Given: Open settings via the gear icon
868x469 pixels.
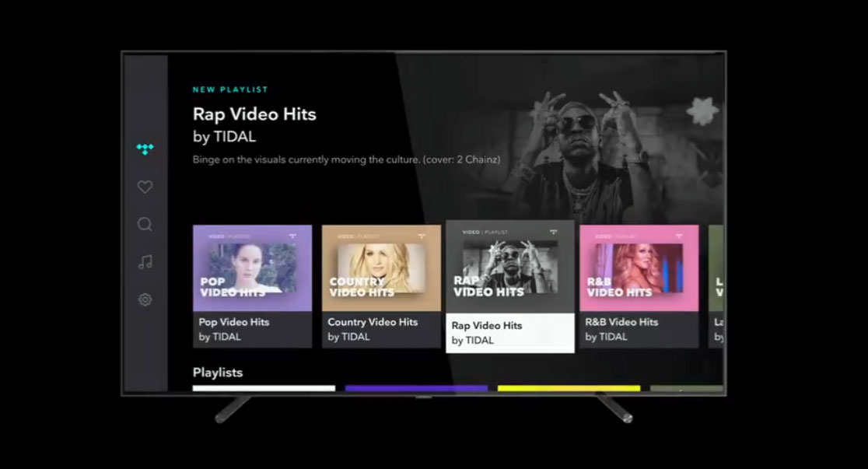Looking at the screenshot, I should click(145, 299).
